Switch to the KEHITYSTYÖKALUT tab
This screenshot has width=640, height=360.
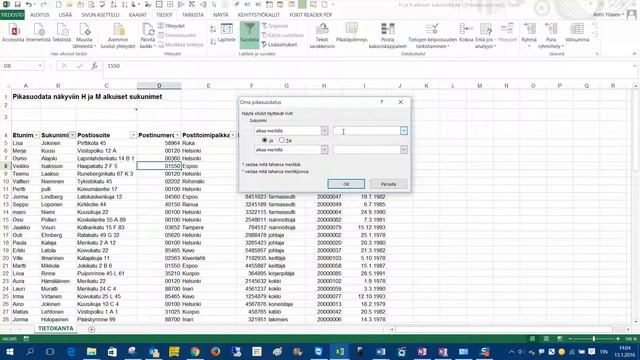[259, 15]
